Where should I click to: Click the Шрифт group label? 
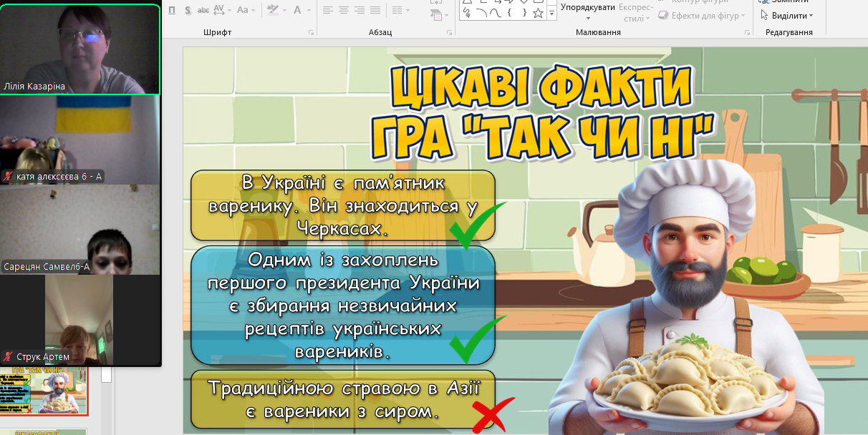pyautogui.click(x=218, y=33)
